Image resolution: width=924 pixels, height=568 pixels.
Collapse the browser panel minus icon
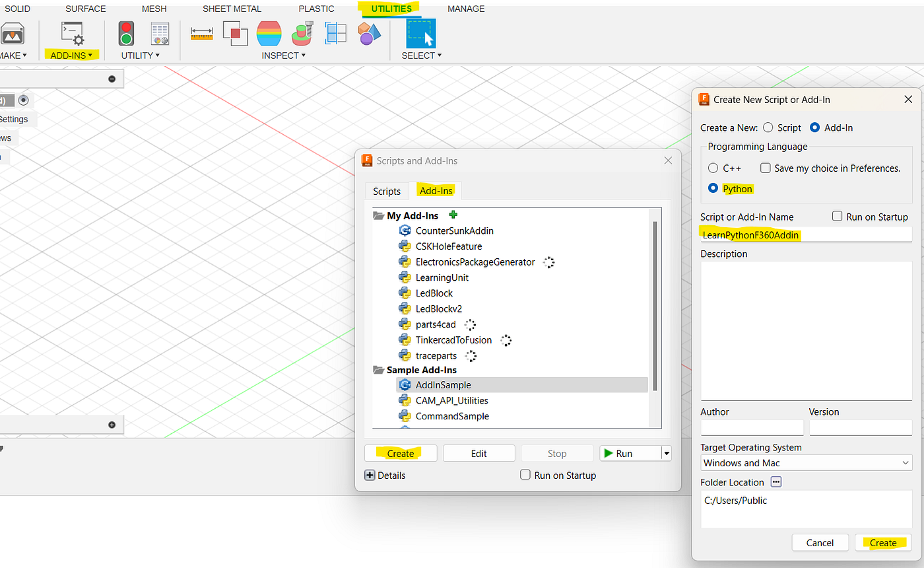(112, 79)
